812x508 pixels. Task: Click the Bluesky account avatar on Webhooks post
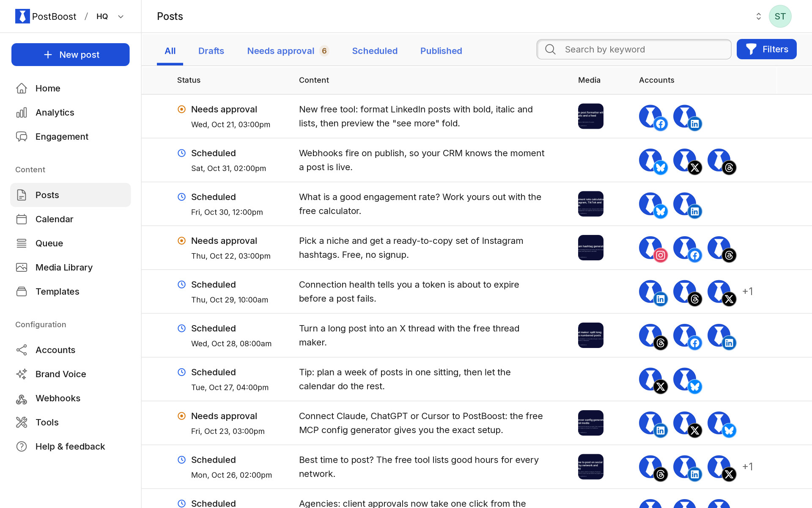click(x=653, y=161)
